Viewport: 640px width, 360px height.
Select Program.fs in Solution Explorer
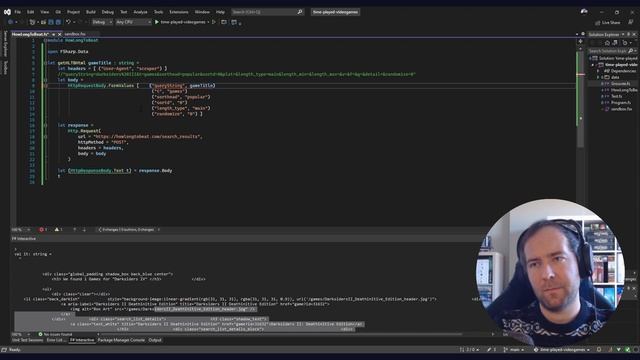[620, 103]
